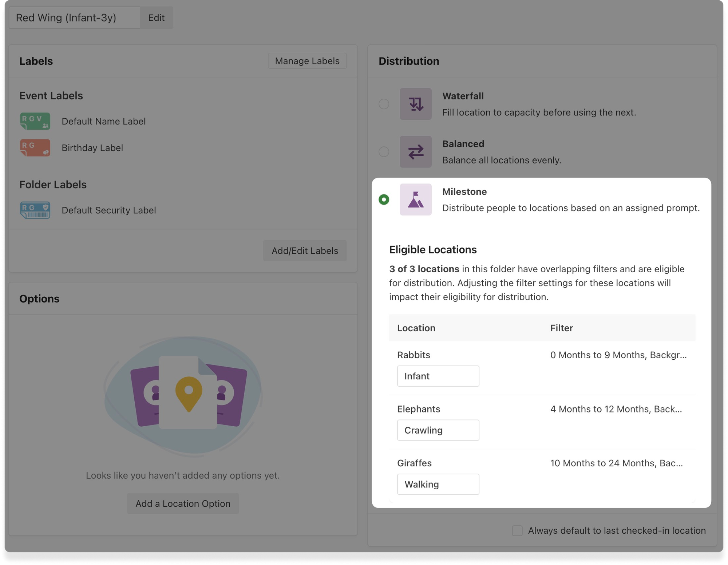The width and height of the screenshot is (728, 565).
Task: Click the Add/Edit Labels button
Action: (305, 250)
